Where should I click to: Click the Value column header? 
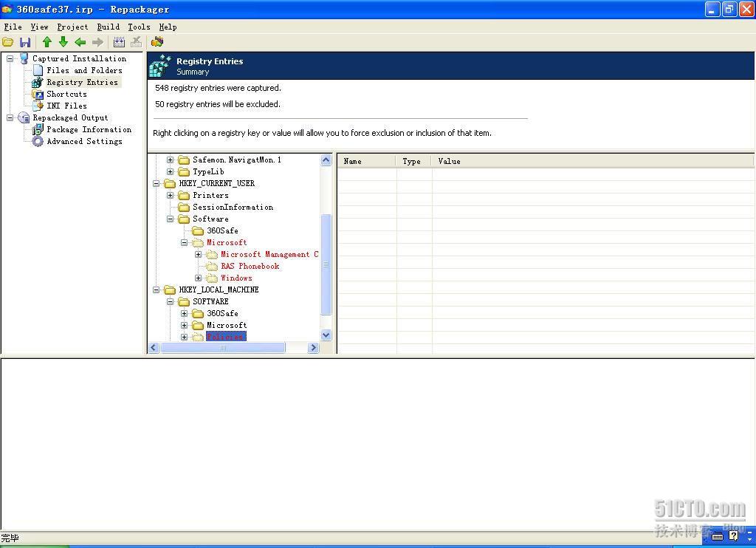pos(449,161)
